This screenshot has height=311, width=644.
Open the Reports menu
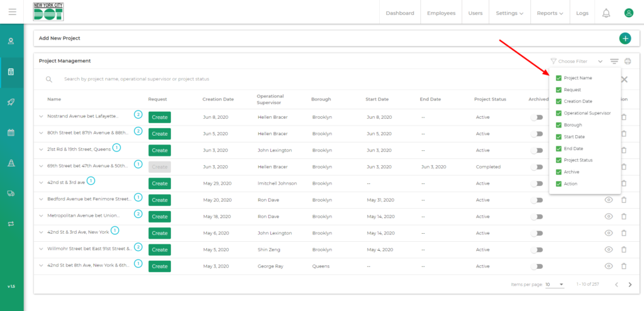pyautogui.click(x=550, y=13)
